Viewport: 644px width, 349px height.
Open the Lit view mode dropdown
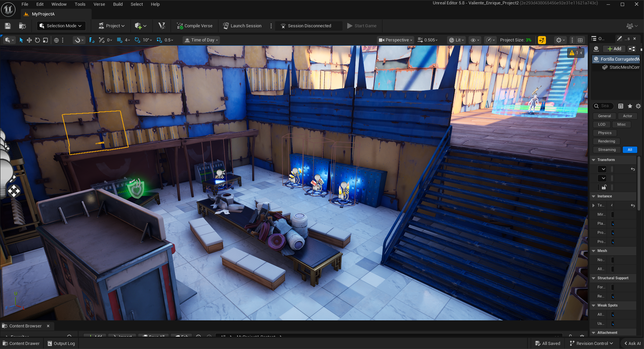(x=457, y=40)
